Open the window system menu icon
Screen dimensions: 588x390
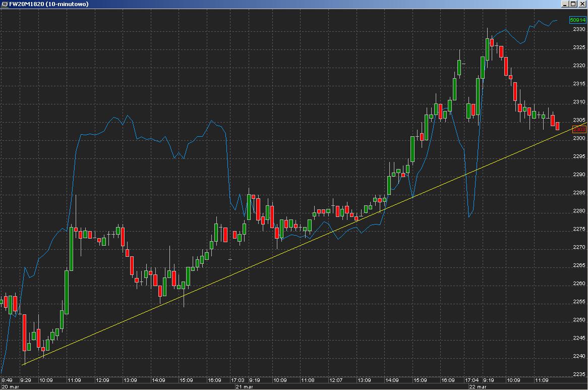coord(5,4)
